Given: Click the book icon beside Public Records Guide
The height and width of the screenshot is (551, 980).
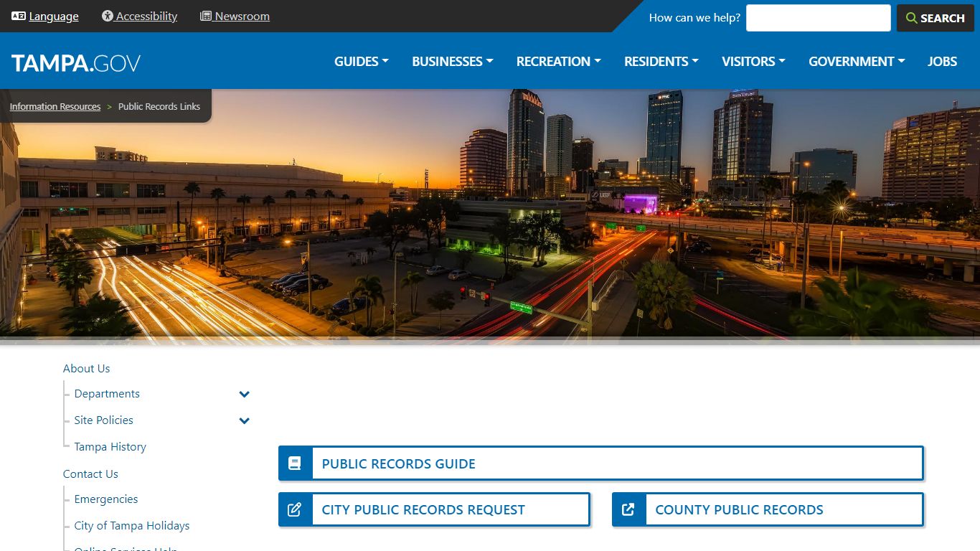Looking at the screenshot, I should click(295, 463).
